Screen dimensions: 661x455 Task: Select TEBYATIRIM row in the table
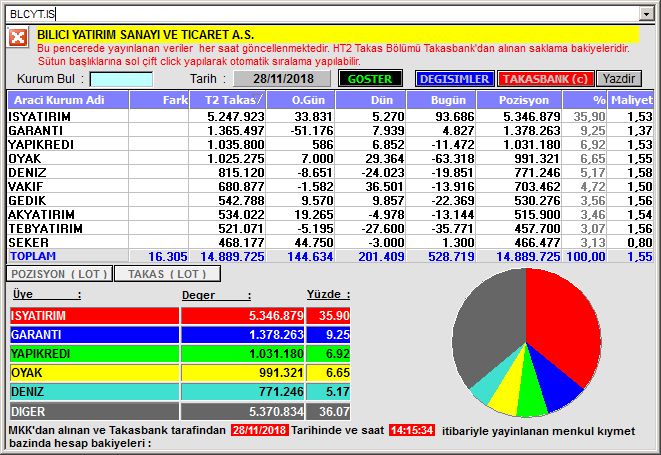point(330,229)
